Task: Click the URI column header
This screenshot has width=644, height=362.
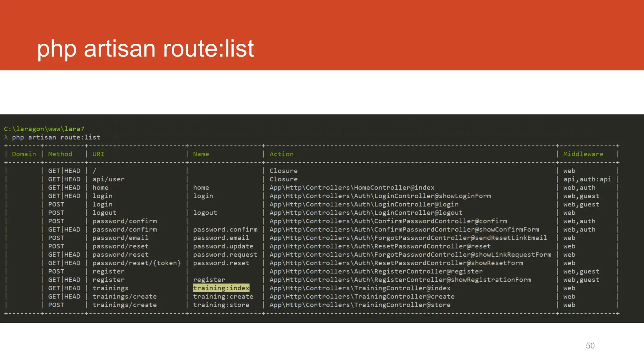Action: pyautogui.click(x=98, y=154)
